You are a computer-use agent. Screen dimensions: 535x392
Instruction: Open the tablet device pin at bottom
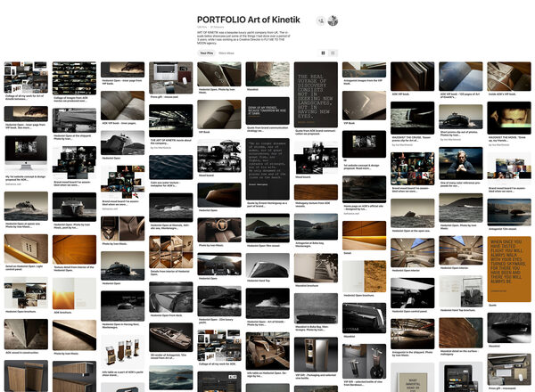pos(461,377)
